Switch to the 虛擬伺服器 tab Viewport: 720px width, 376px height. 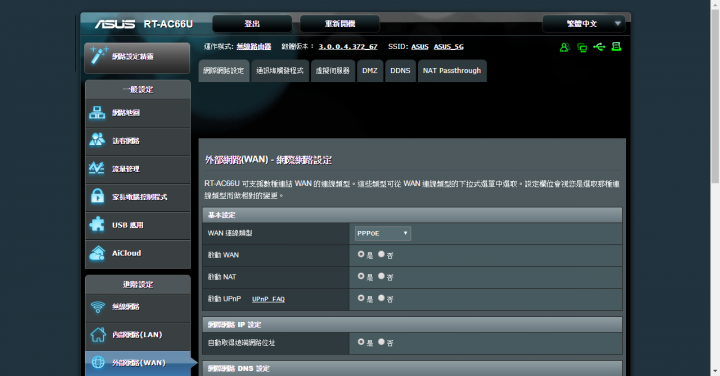333,71
